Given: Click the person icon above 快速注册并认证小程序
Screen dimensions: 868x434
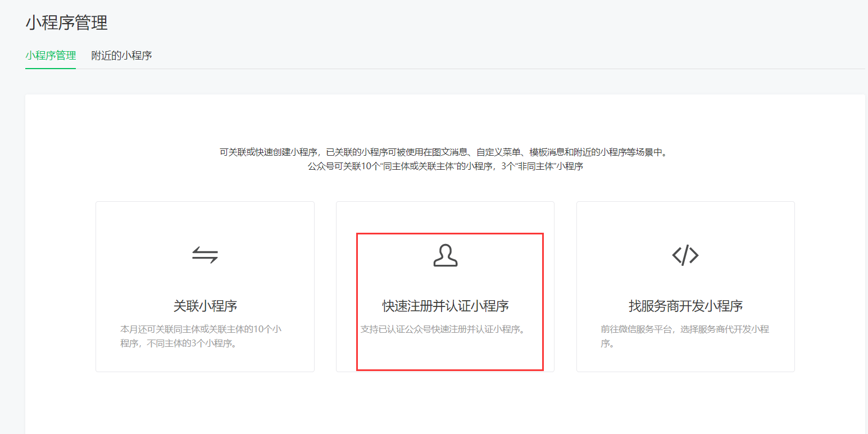Looking at the screenshot, I should point(446,255).
